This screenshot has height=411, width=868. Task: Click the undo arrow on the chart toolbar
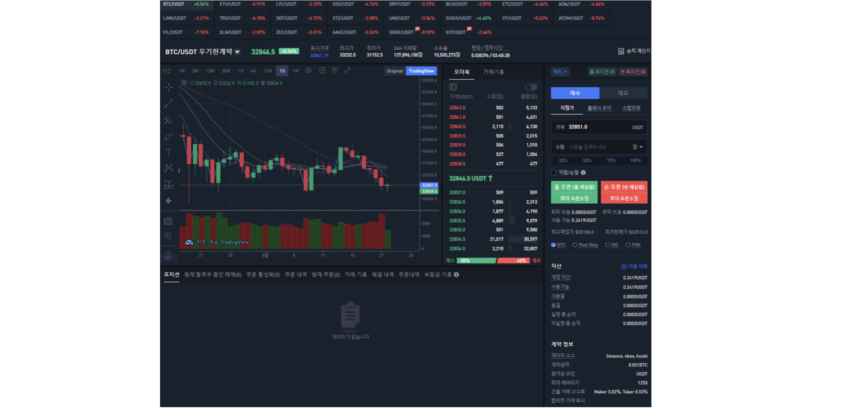169,200
